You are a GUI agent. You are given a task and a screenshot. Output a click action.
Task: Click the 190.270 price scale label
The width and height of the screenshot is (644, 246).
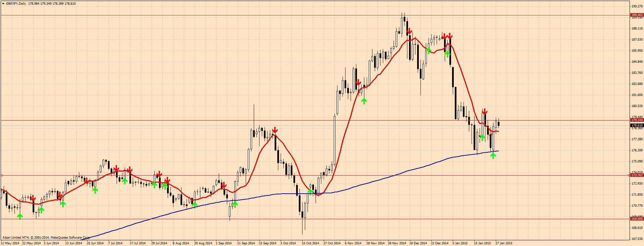point(637,6)
